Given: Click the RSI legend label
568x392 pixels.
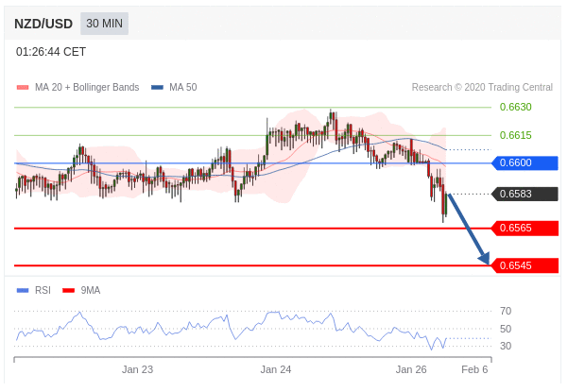Looking at the screenshot, I should click(x=43, y=290).
